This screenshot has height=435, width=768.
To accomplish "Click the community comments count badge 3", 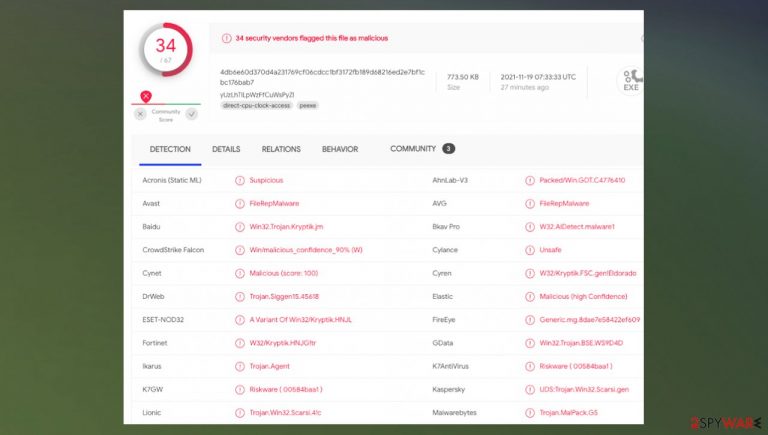I will coord(448,148).
